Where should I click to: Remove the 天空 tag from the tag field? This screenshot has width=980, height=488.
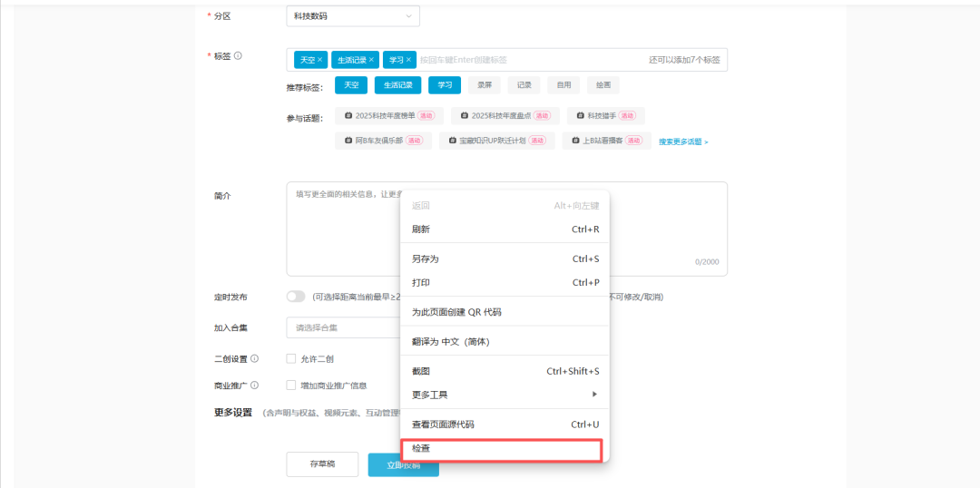pos(319,60)
